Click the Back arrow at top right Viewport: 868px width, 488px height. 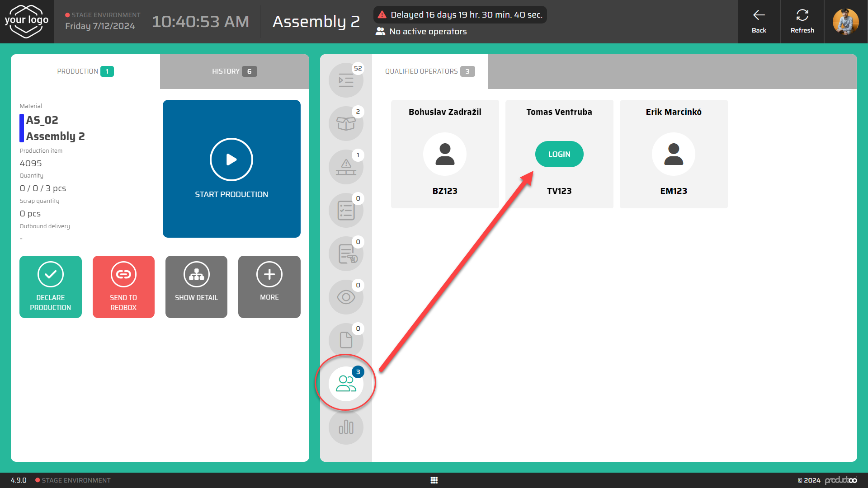[x=759, y=20]
